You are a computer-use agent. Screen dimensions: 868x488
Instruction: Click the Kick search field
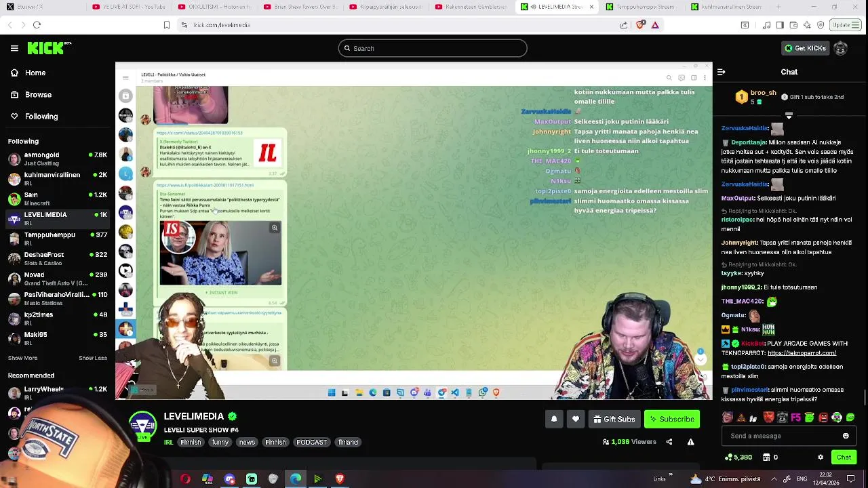pyautogui.click(x=433, y=48)
